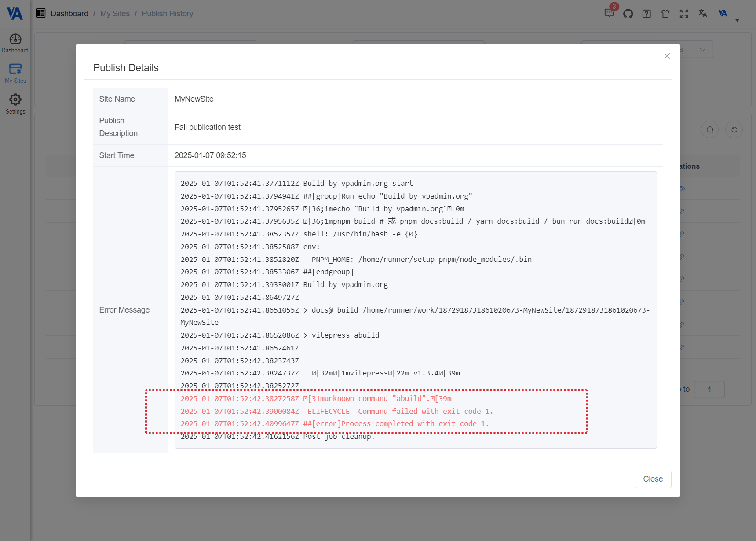Click the eye view icon in first table row
Image resolution: width=756 pixels, height=541 pixels.
click(681, 189)
